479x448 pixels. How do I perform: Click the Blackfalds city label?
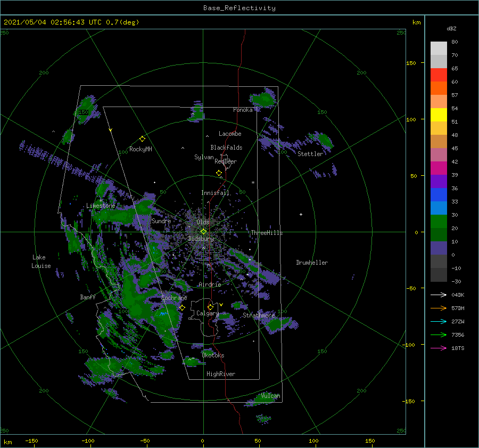tap(226, 148)
